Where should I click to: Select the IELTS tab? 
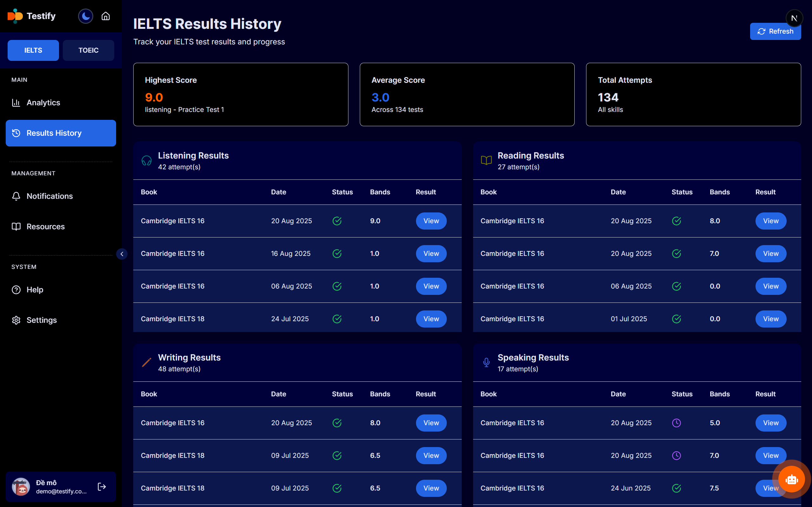pos(33,50)
